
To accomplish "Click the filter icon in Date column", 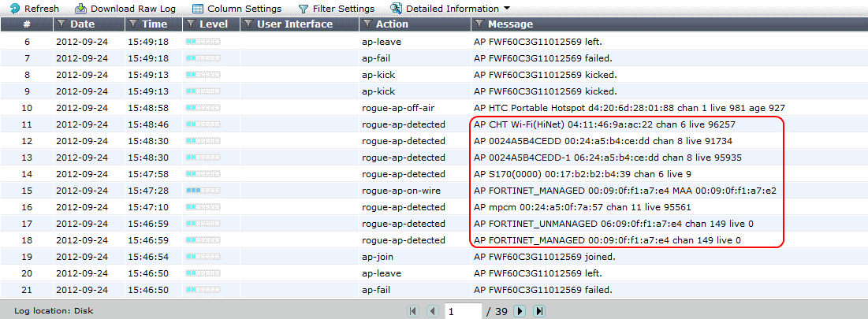I will coord(61,24).
